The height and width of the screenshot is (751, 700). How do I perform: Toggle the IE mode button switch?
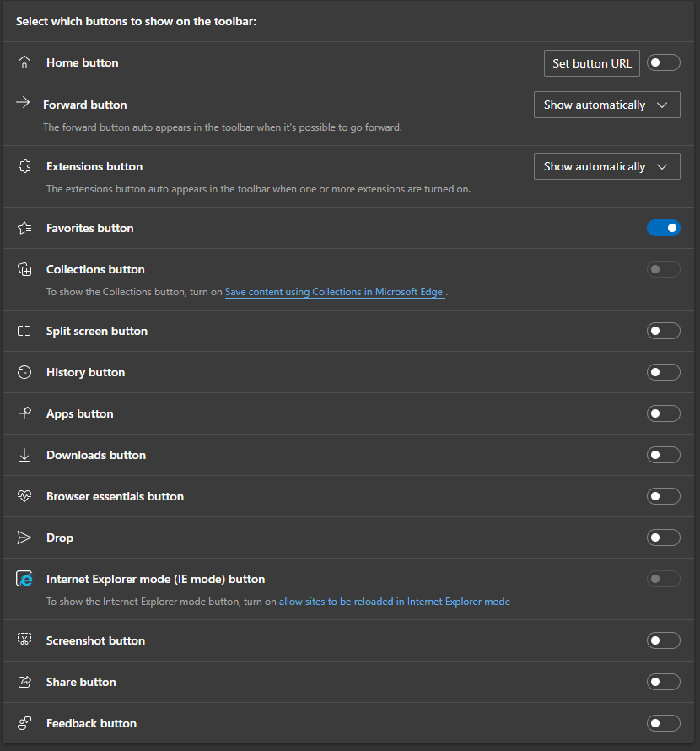click(663, 579)
